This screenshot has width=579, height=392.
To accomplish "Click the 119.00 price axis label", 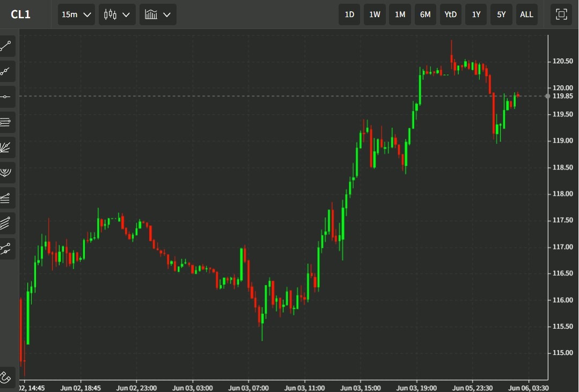I will coord(562,140).
